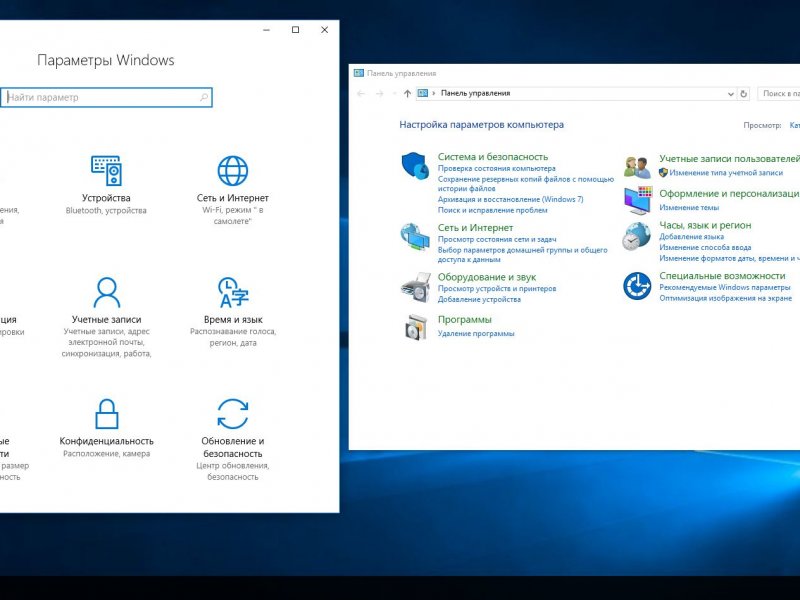800x600 pixels.
Task: Open the sync arrows icon for Обновление и безопасность
Action: coord(233,414)
